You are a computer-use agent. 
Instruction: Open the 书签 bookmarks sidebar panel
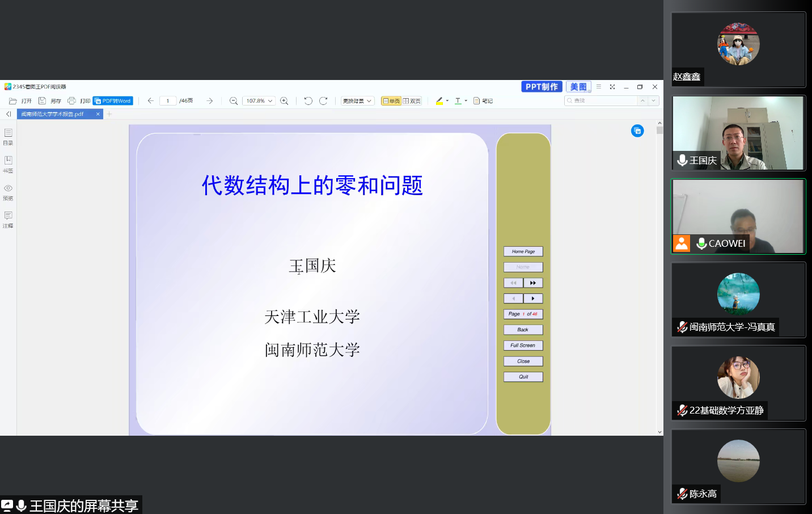[8, 164]
